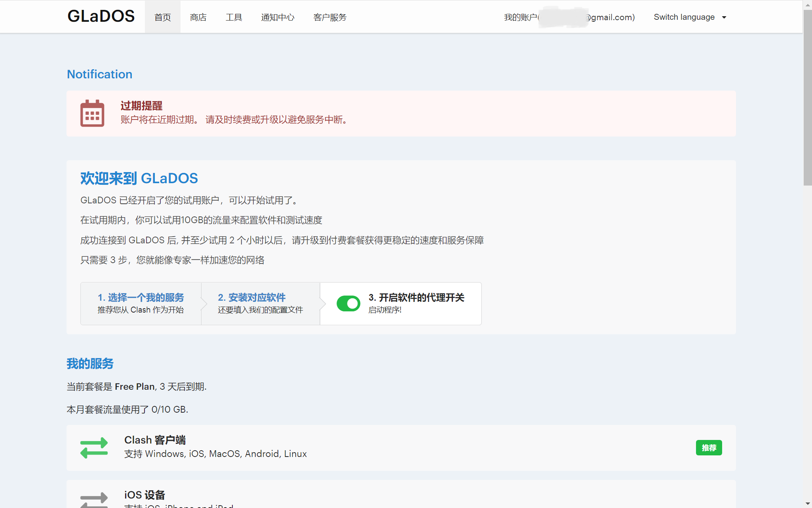
Task: Open 通知中心 in navigation
Action: [278, 17]
